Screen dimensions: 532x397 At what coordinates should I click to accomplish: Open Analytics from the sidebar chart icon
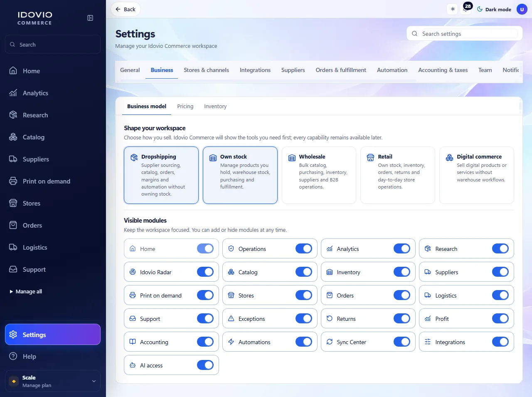(13, 93)
